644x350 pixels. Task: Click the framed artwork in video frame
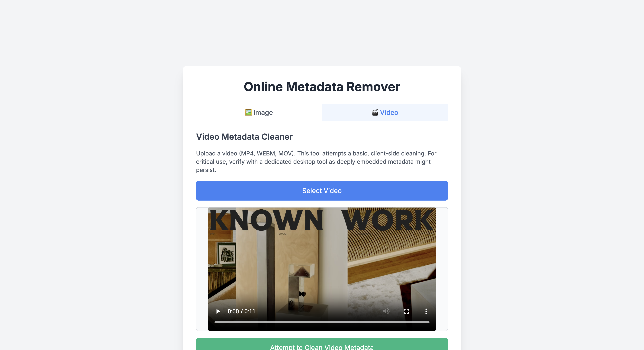[227, 254]
